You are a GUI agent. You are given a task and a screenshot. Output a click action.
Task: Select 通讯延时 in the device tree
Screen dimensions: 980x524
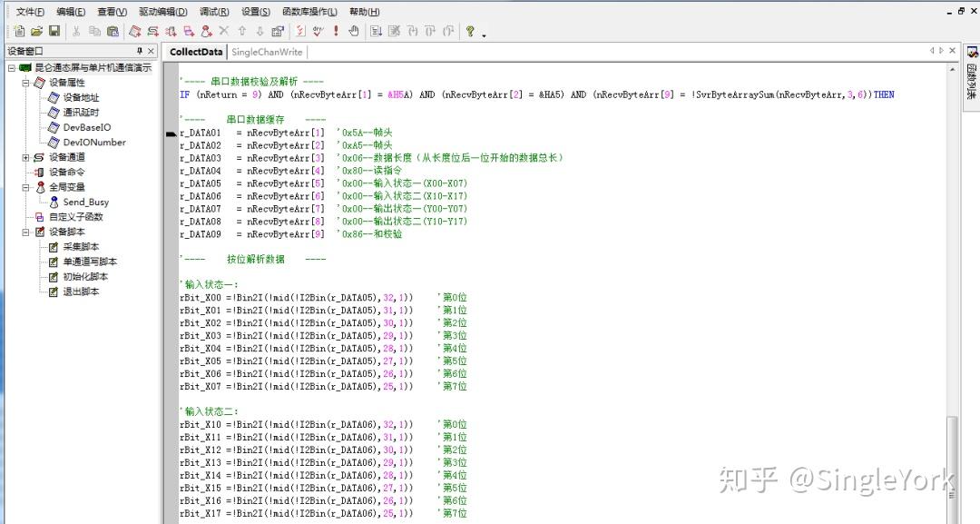coord(81,113)
